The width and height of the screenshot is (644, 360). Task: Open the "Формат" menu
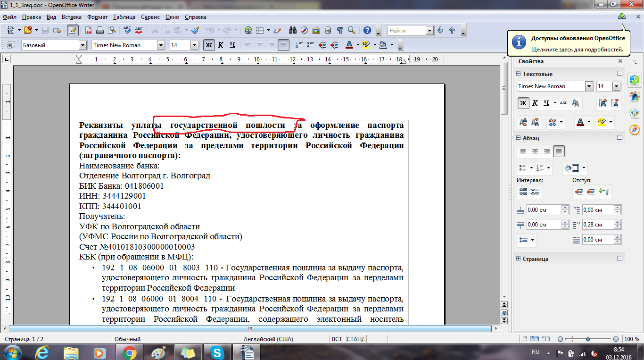tap(97, 17)
